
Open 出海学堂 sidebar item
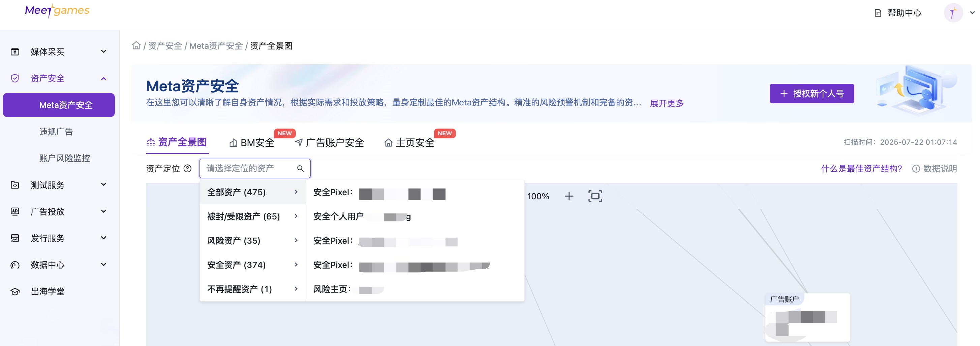48,291
